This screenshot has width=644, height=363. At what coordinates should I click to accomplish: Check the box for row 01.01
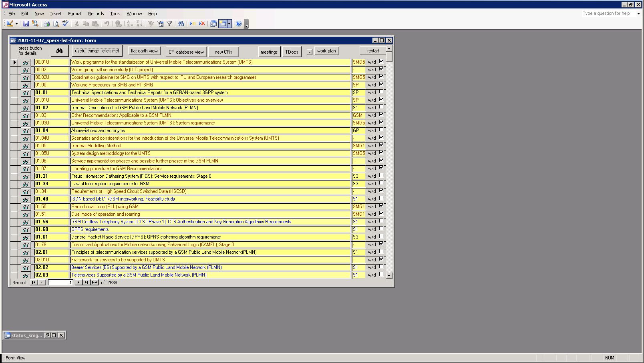pyautogui.click(x=381, y=92)
